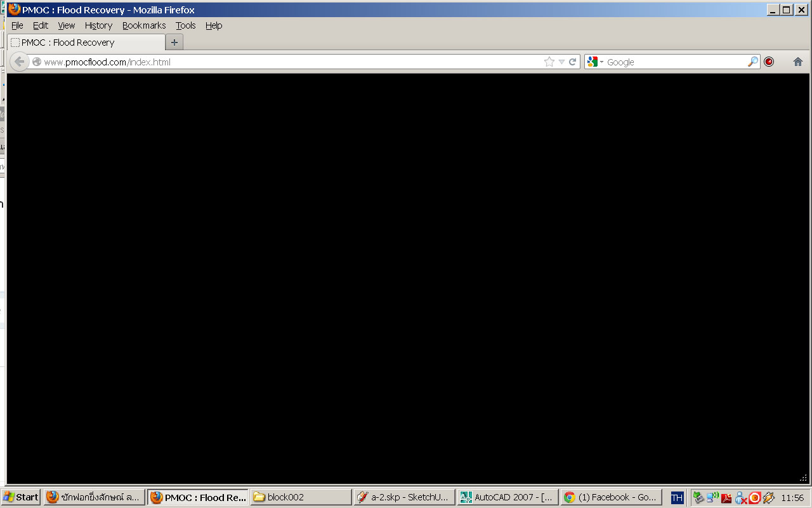This screenshot has width=812, height=508.
Task: Click the Firefox logo in title bar
Action: click(14, 10)
